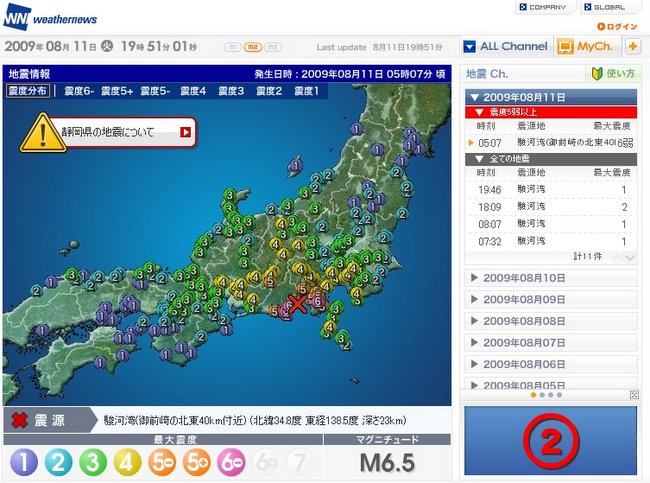Image resolution: width=650 pixels, height=483 pixels.
Task: Collapse the 震度5弱以上 section
Action: click(551, 112)
